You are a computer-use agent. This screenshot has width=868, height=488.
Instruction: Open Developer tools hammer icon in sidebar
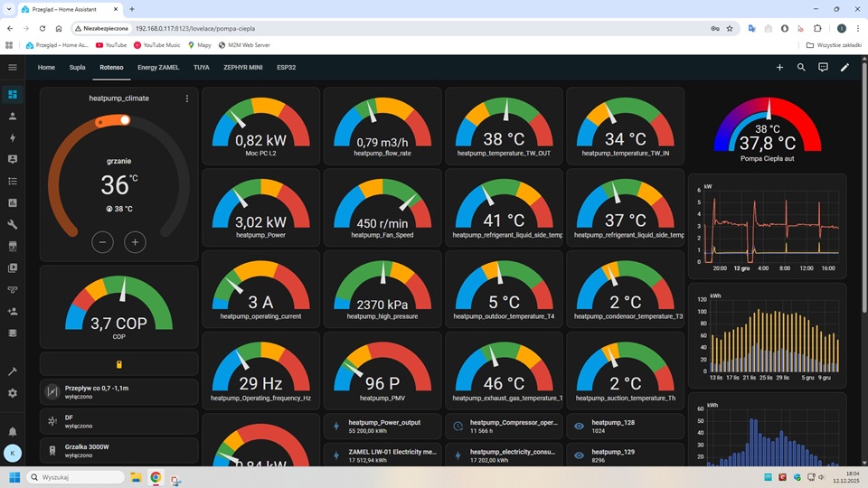click(13, 371)
